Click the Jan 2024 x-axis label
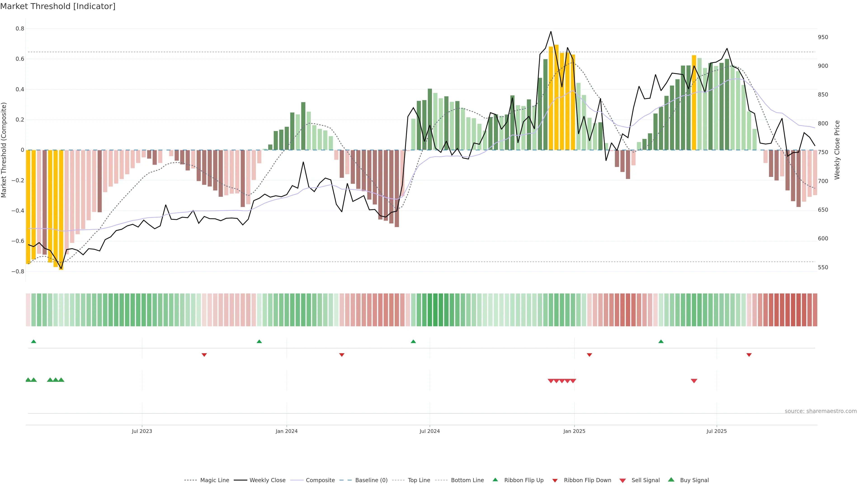This screenshot has height=488, width=868. coord(286,431)
